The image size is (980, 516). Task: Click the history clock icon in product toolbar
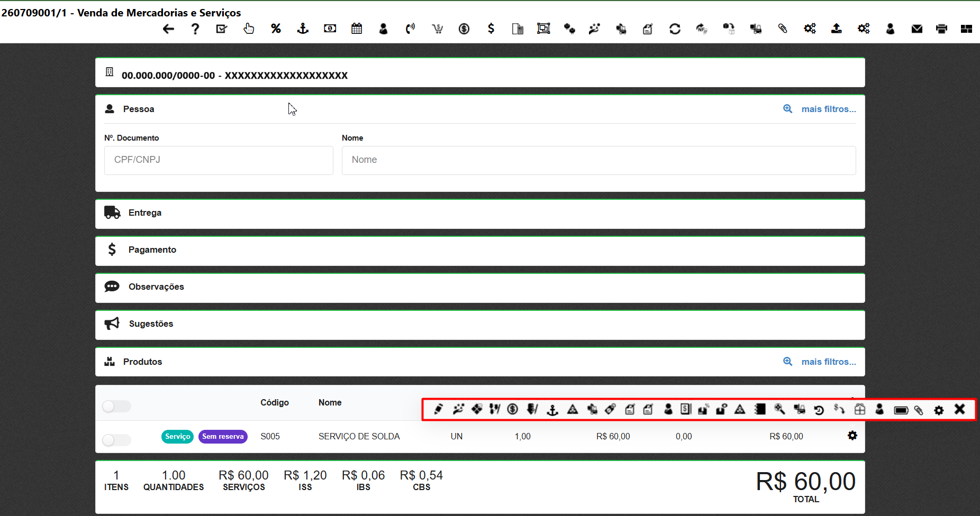[x=819, y=410]
